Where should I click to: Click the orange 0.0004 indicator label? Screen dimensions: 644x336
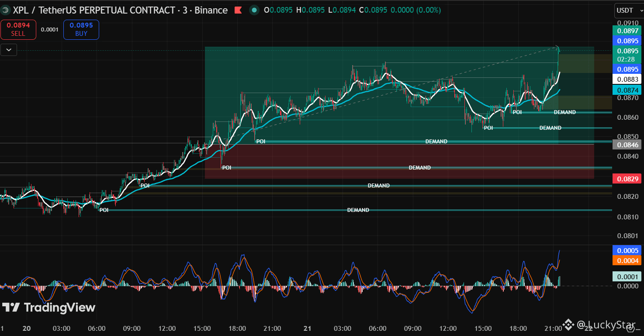click(x=628, y=260)
